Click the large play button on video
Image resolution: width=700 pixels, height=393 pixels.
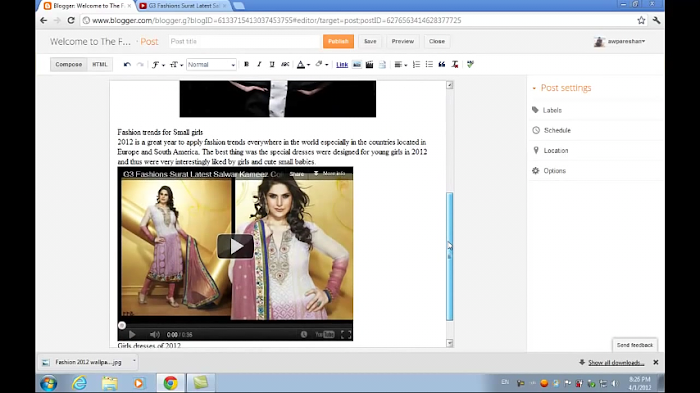point(236,246)
